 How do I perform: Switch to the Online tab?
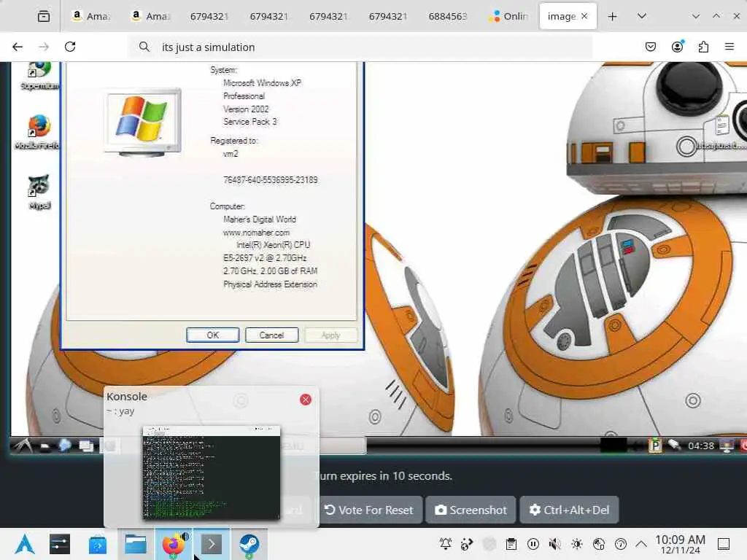pyautogui.click(x=508, y=16)
